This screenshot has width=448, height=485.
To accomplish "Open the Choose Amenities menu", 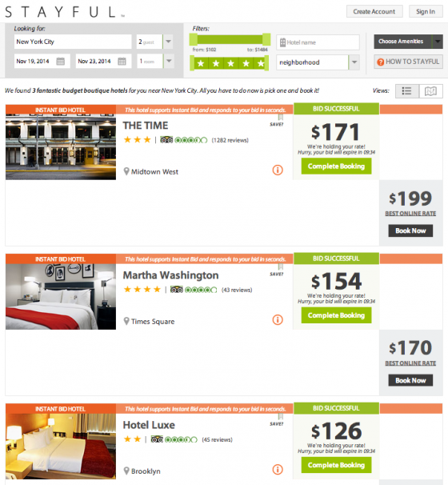I will point(408,42).
